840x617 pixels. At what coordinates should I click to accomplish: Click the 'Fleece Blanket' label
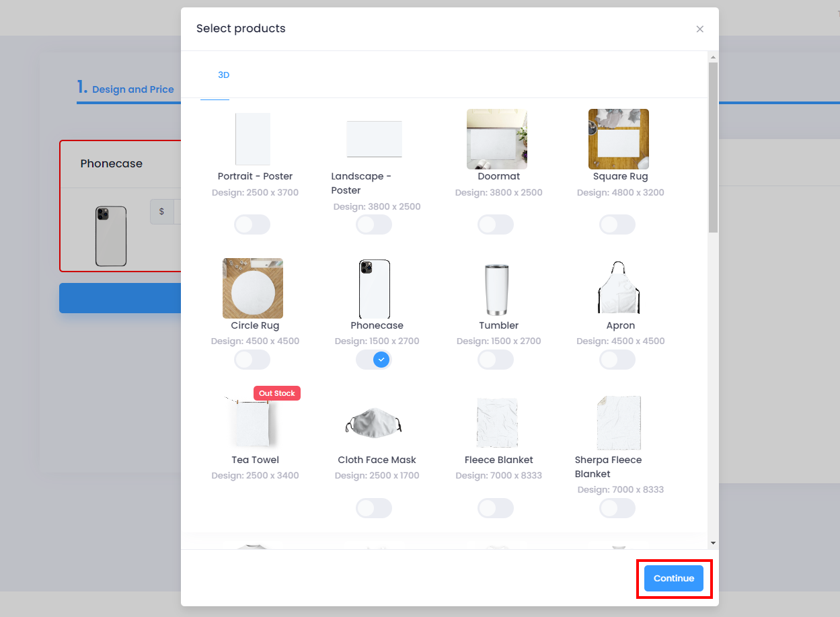(x=498, y=460)
